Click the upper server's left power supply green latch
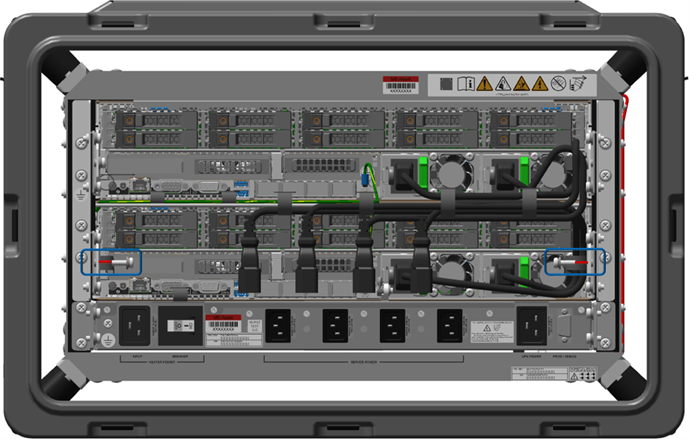 [423, 172]
